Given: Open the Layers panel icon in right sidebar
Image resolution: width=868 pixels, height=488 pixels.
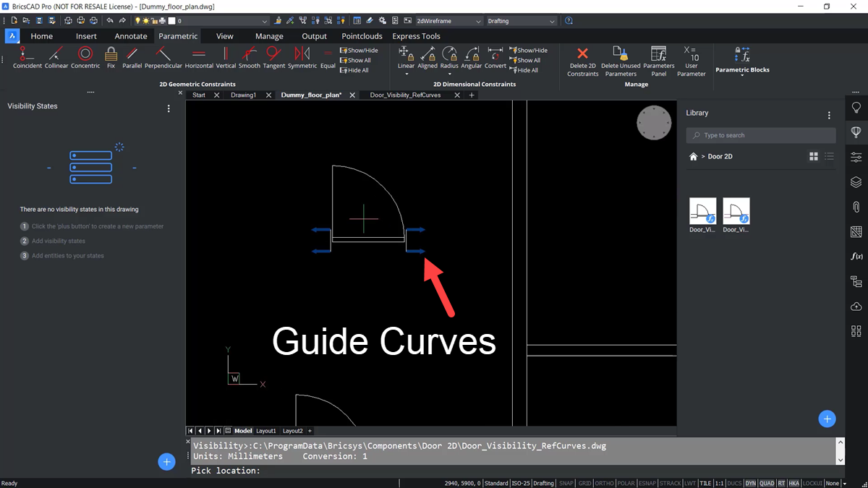Looking at the screenshot, I should (856, 181).
